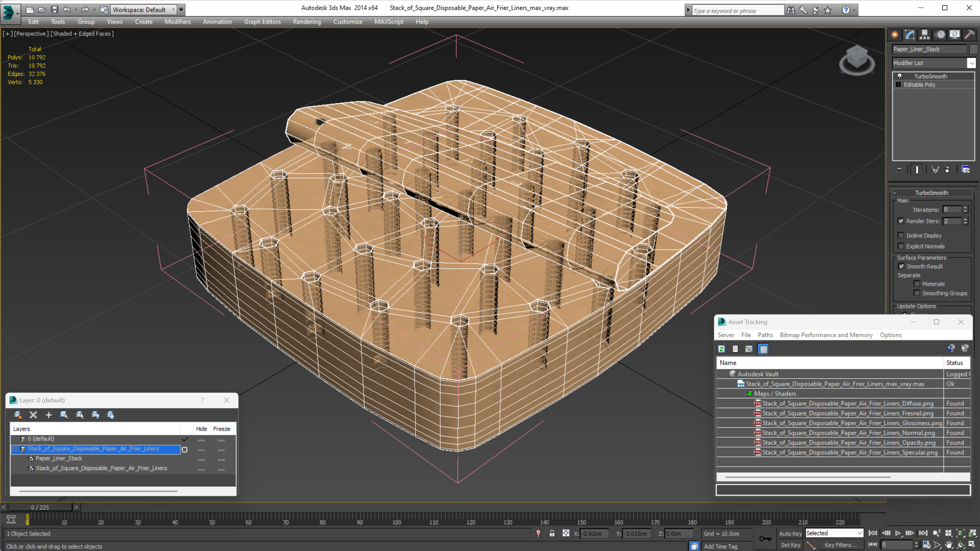The image size is (980, 551).
Task: Click Table View icon in Asset Tracking toolbar
Action: (763, 349)
